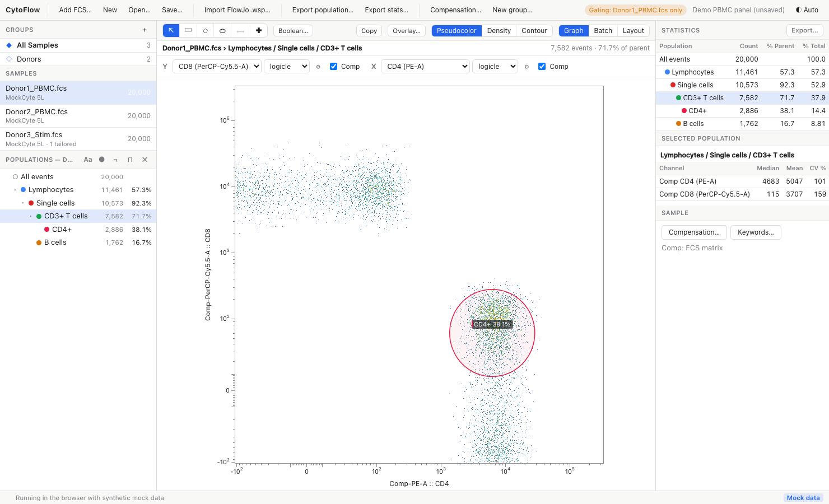This screenshot has width=829, height=504.
Task: Select the range gate tool
Action: [240, 31]
